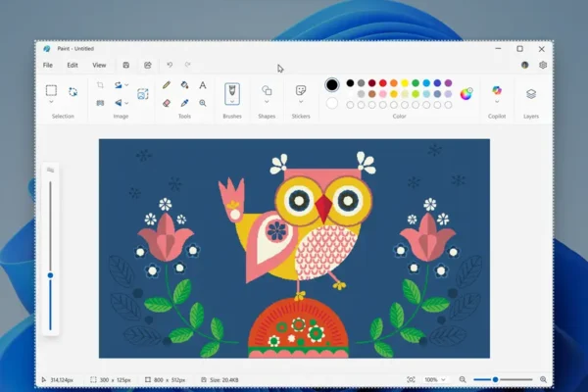Open the Edit colors wheel
Image resolution: width=588 pixels, height=392 pixels.
466,94
